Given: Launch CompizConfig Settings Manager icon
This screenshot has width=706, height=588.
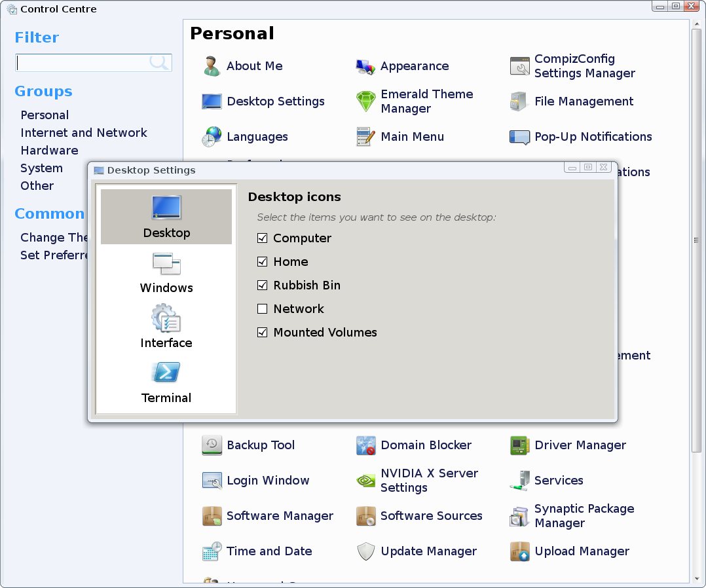Looking at the screenshot, I should tap(519, 66).
